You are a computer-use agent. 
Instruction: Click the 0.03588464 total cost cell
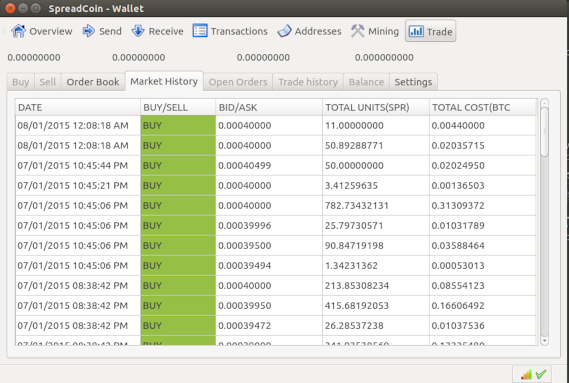coord(483,245)
